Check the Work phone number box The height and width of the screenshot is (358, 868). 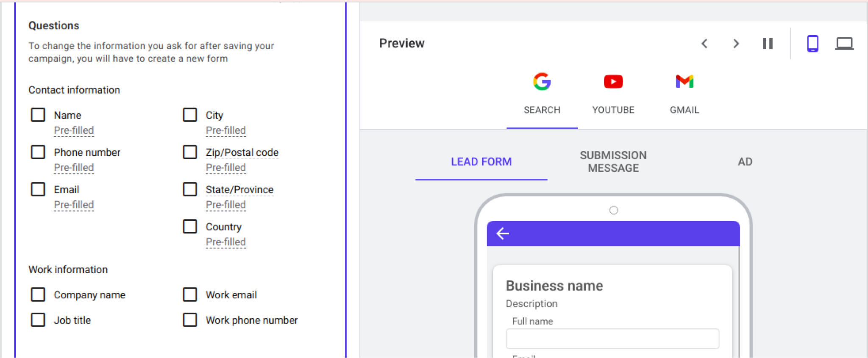click(x=190, y=320)
